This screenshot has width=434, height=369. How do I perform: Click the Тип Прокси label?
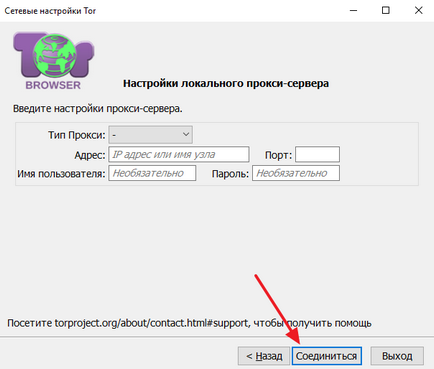(77, 135)
